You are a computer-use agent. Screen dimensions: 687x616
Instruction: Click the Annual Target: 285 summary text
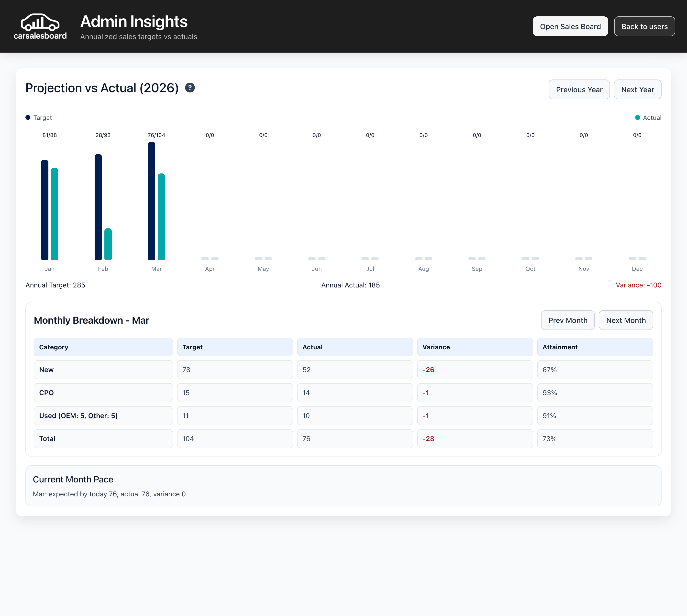(x=55, y=285)
